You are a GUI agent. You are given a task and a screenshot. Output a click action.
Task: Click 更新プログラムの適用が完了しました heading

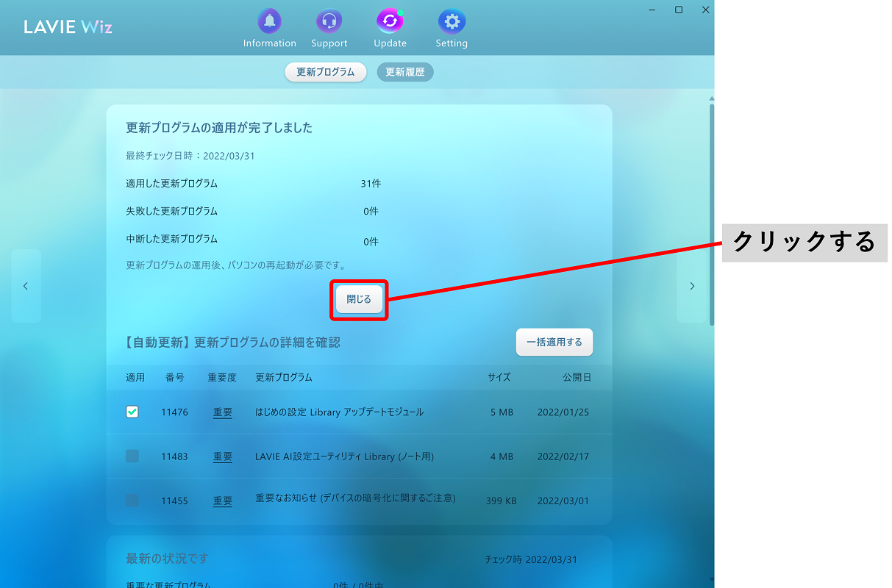point(219,128)
